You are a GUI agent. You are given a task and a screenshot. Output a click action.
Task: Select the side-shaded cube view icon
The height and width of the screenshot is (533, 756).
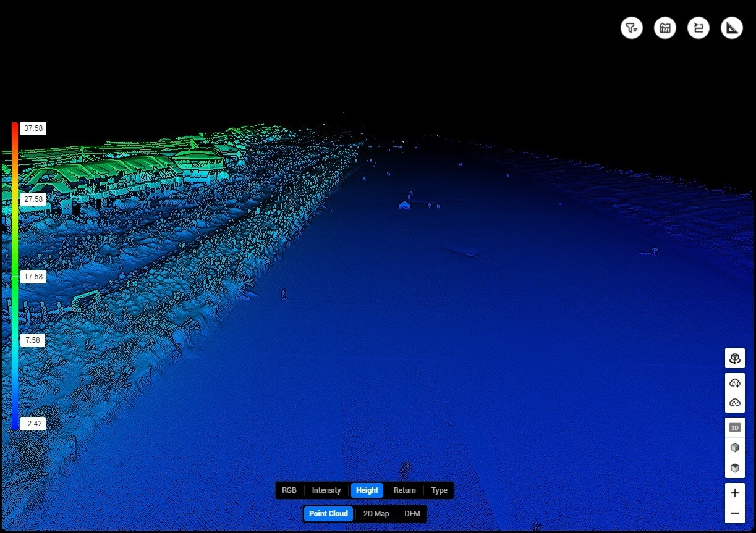click(x=734, y=448)
